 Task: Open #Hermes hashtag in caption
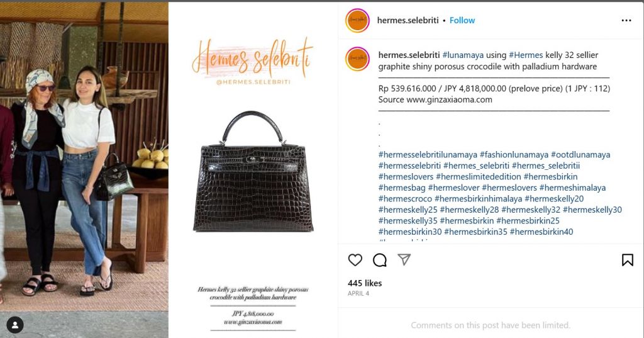(x=526, y=55)
